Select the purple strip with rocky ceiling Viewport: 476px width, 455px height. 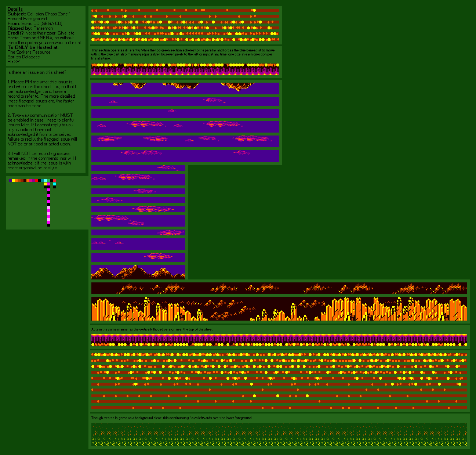pos(185,89)
